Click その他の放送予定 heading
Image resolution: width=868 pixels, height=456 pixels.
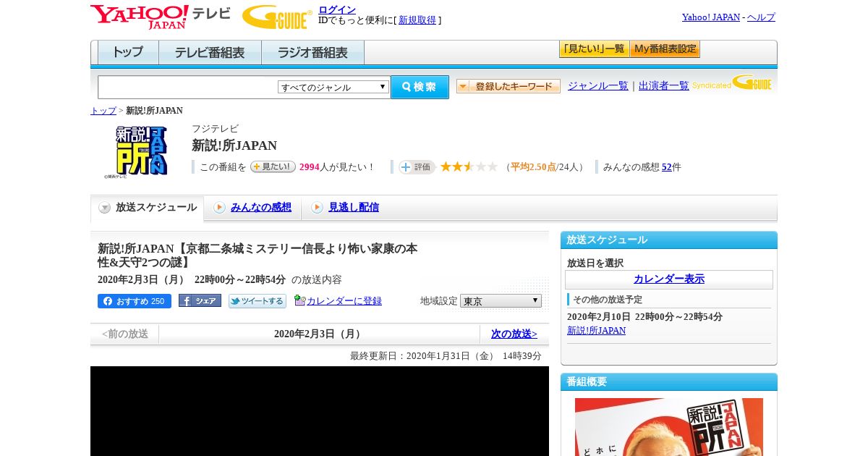tap(608, 300)
